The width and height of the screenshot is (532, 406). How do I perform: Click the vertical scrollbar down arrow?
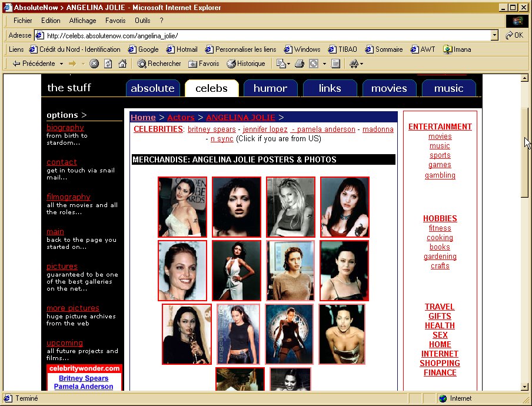pyautogui.click(x=524, y=387)
